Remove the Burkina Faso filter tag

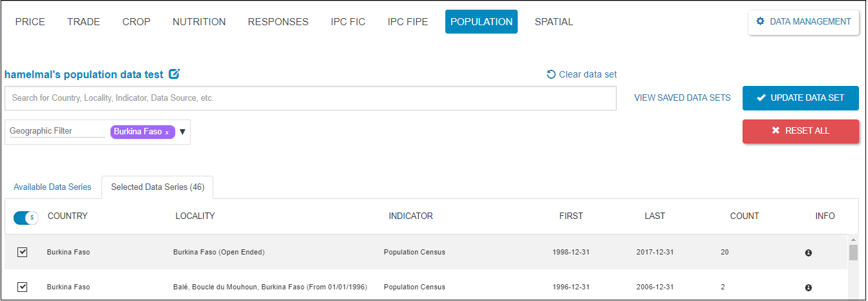point(167,132)
